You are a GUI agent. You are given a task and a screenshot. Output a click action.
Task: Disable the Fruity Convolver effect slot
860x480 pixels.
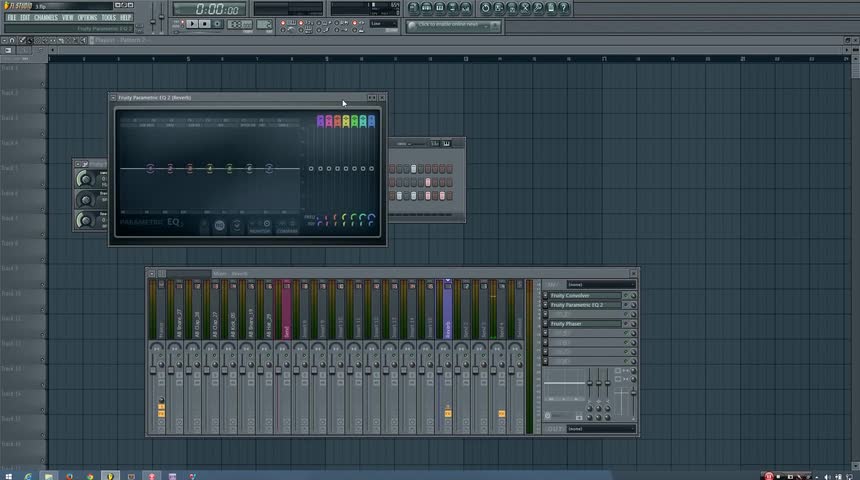(626, 296)
